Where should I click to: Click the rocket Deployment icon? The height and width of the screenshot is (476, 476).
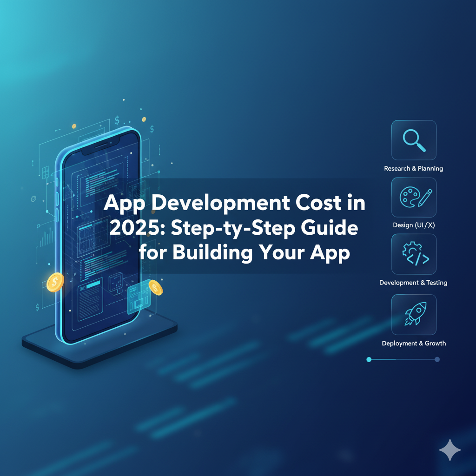coord(414,314)
